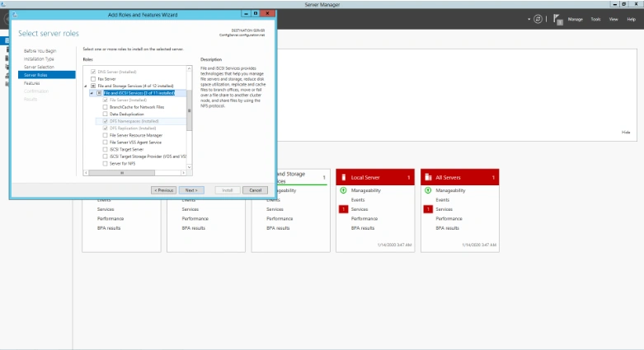Click Events in Local Server tile
644x350 pixels.
click(x=358, y=200)
